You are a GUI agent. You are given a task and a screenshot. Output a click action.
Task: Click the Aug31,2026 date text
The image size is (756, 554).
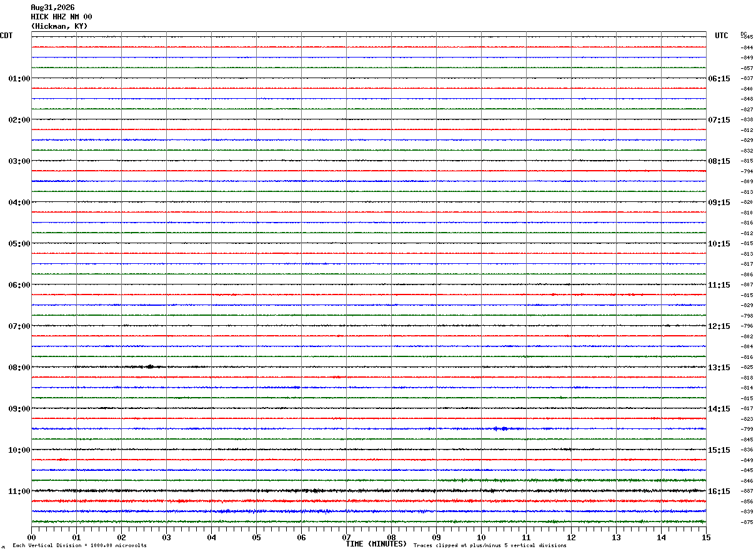[52, 8]
